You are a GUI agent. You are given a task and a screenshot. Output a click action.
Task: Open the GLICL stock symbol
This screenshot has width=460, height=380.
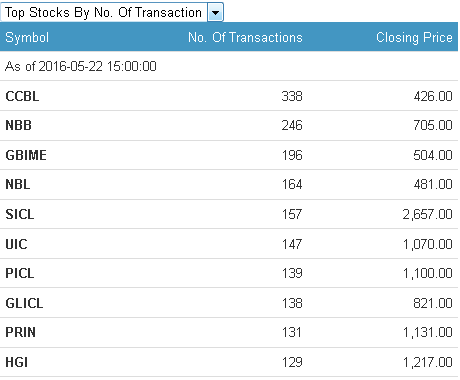[x=24, y=303]
